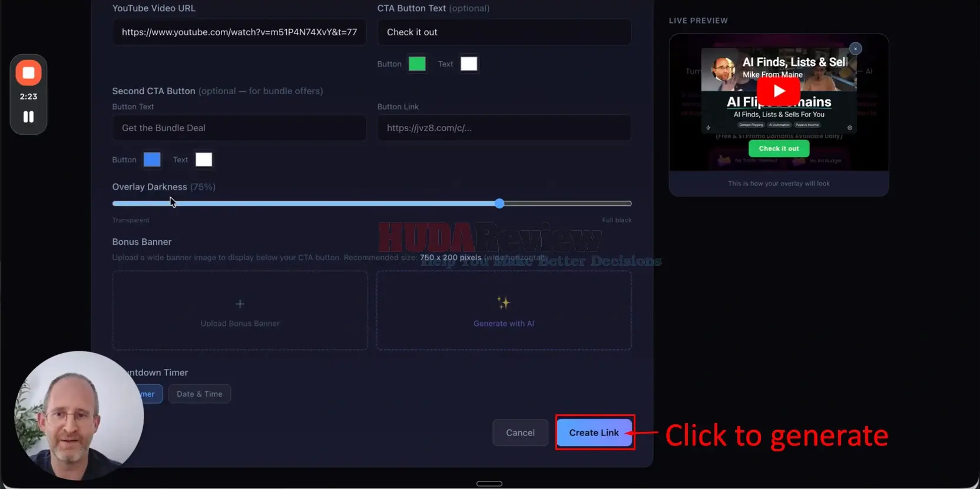Click the 'Second CTA Button' heading
The height and width of the screenshot is (489, 980).
click(x=154, y=91)
